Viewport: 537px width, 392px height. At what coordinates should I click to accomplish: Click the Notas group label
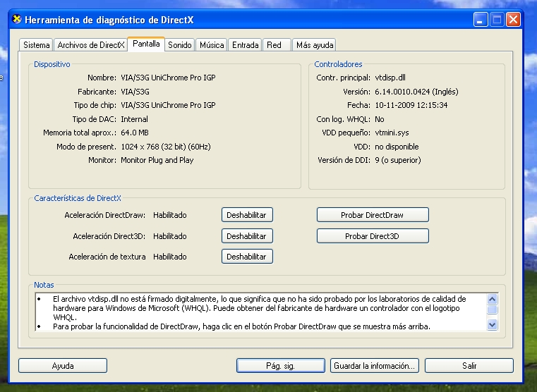pos(44,285)
